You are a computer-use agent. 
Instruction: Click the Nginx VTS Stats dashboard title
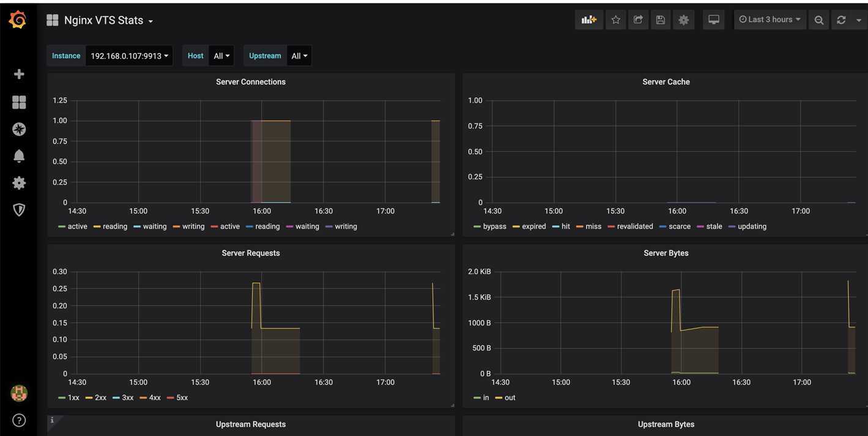tap(104, 20)
